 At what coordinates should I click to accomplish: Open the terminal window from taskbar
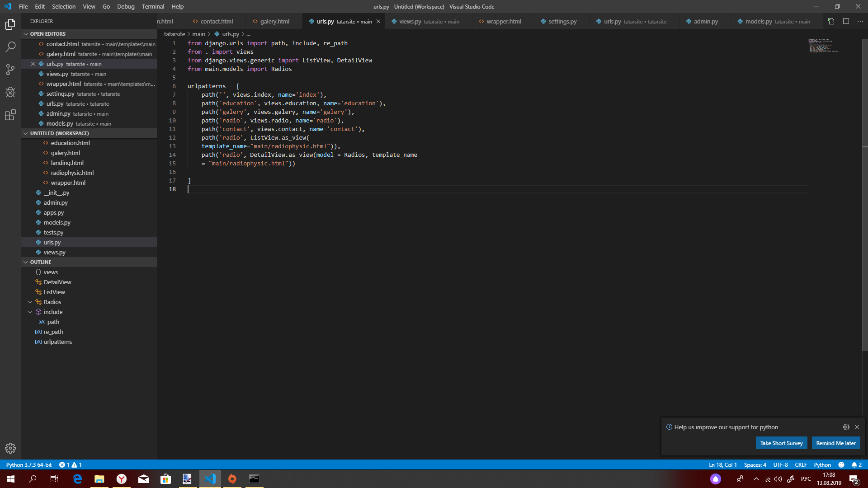tap(254, 479)
